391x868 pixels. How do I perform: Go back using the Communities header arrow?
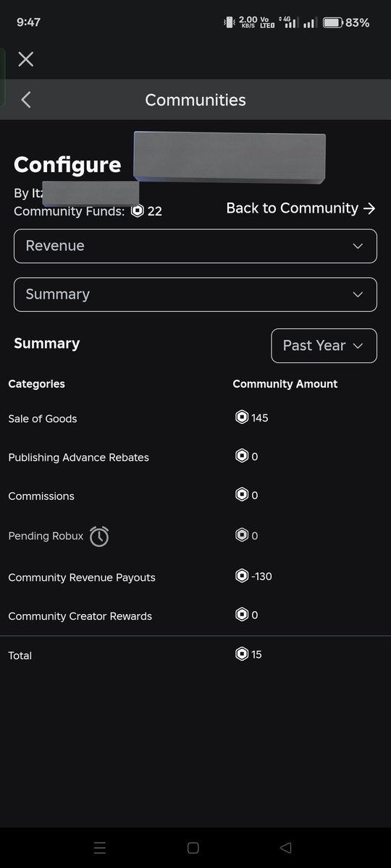[x=26, y=100]
